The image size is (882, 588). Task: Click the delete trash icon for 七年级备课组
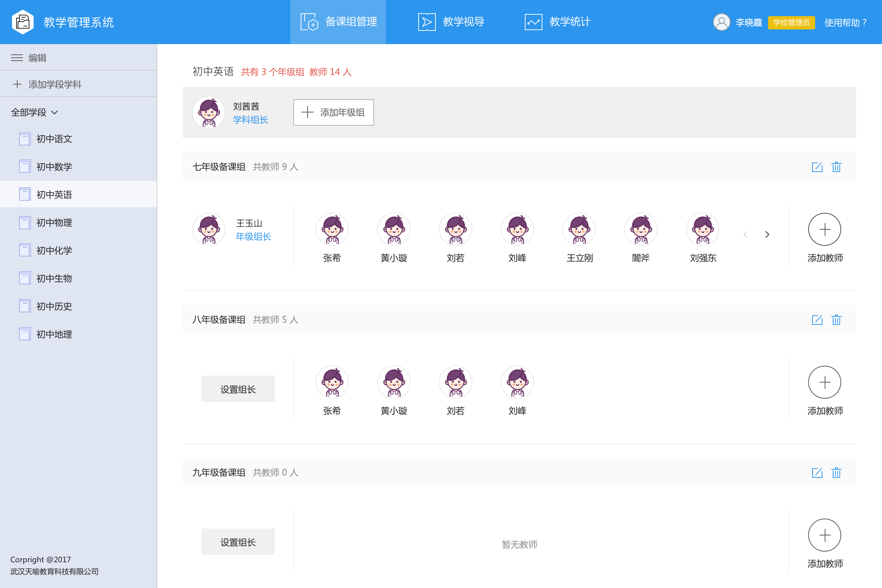pyautogui.click(x=836, y=167)
